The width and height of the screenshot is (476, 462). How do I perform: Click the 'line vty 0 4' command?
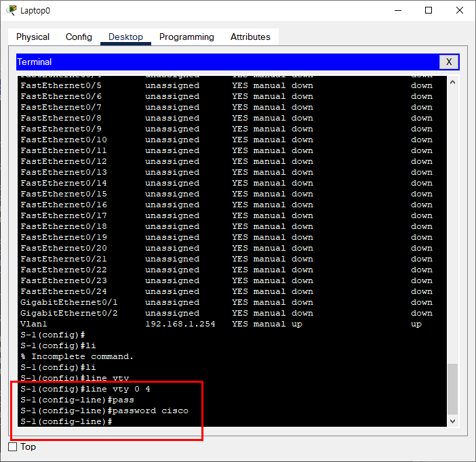click(118, 389)
